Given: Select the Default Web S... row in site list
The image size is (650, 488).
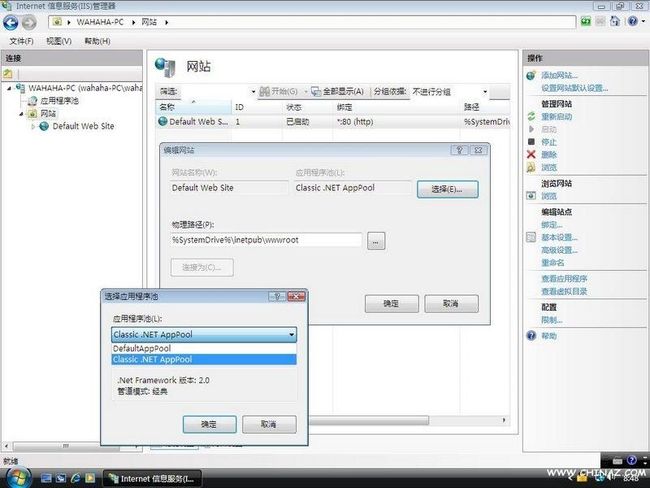Looking at the screenshot, I should pos(333,122).
